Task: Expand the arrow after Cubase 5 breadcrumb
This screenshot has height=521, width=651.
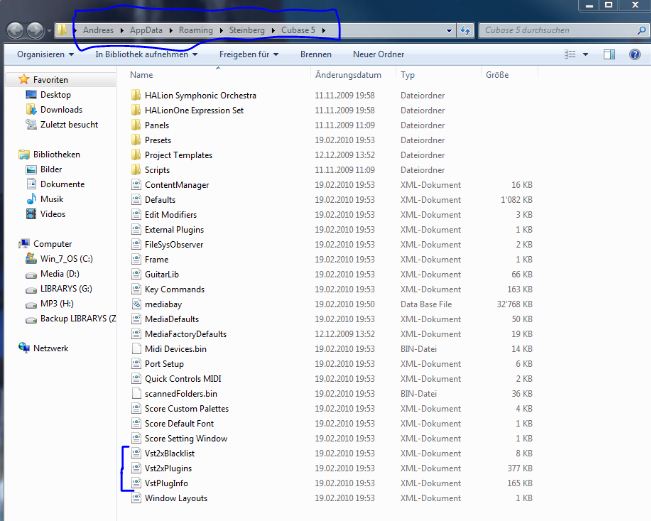Action: 323,30
